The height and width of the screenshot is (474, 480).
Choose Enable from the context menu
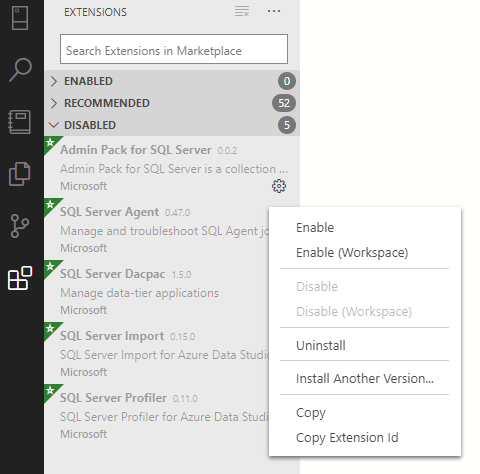[365, 227]
